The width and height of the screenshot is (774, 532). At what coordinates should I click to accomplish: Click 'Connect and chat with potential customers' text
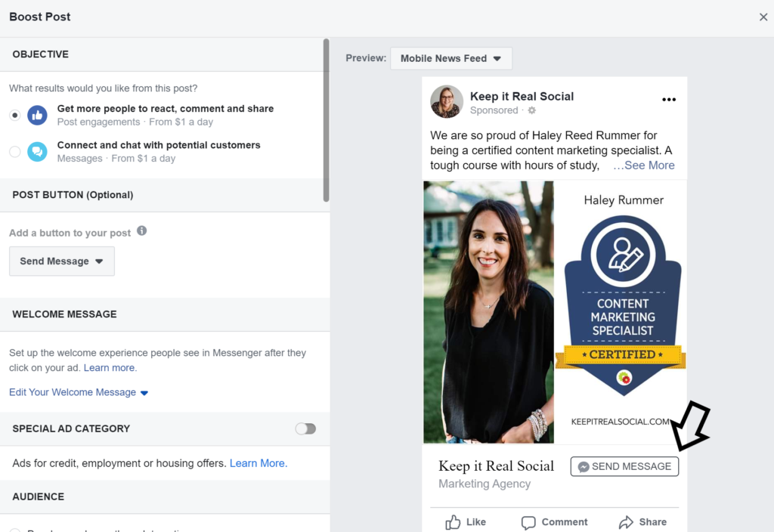[x=159, y=145]
